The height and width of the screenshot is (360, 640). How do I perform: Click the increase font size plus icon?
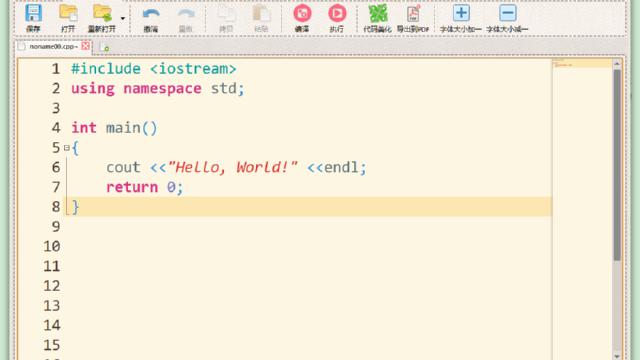(461, 13)
